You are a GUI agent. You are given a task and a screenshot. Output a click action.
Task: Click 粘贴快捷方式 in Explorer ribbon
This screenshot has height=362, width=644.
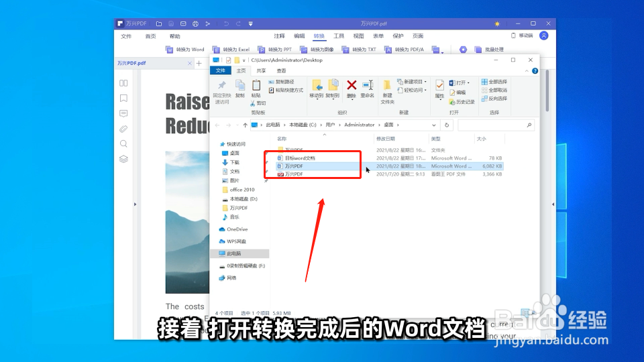[x=286, y=90]
